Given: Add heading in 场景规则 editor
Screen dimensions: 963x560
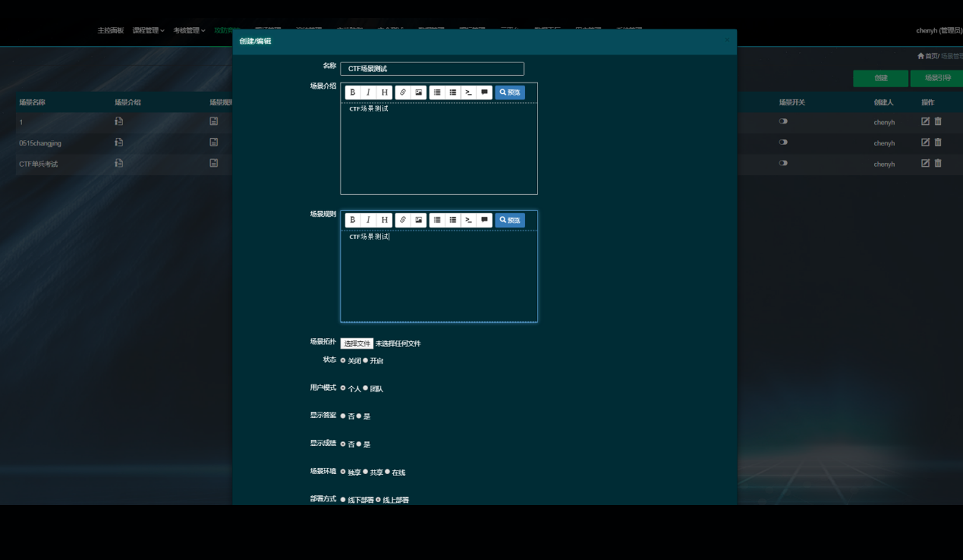Looking at the screenshot, I should 384,220.
